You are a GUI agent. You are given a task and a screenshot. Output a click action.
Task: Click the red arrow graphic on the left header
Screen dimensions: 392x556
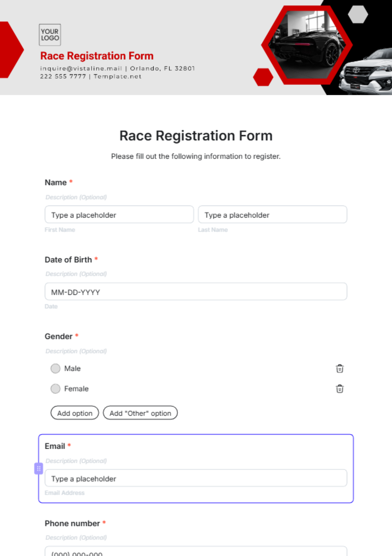click(x=8, y=49)
